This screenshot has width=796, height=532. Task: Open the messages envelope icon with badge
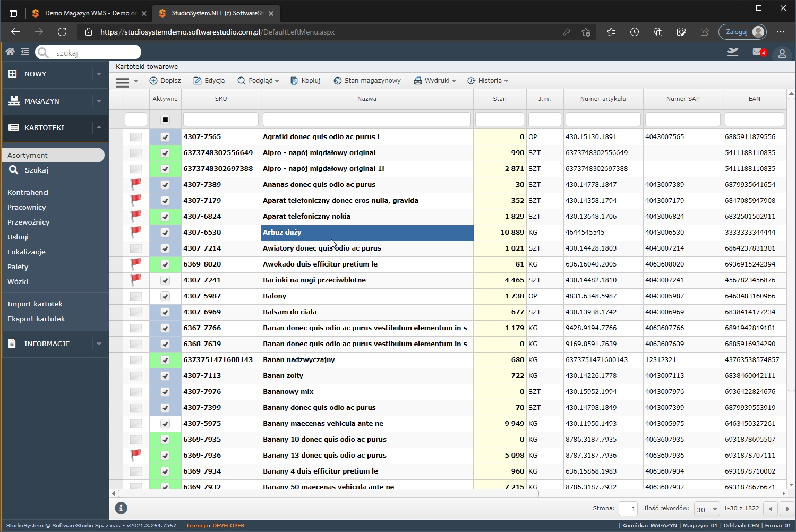pyautogui.click(x=758, y=52)
